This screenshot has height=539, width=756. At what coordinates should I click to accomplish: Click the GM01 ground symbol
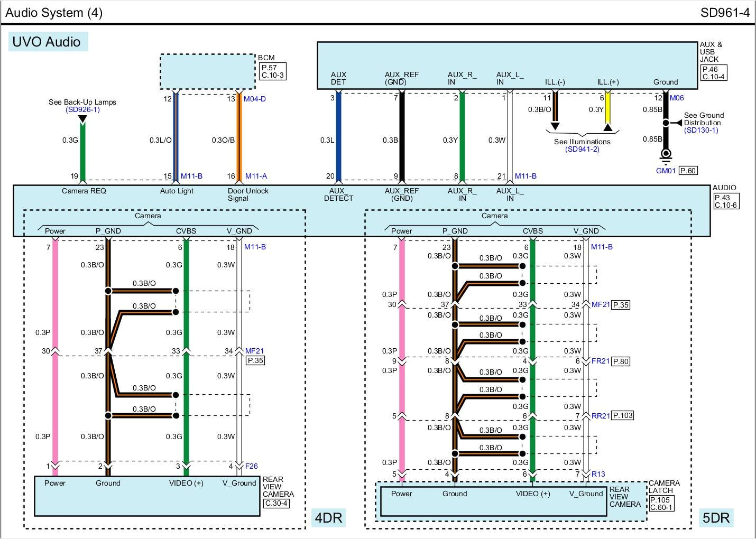[x=666, y=155]
